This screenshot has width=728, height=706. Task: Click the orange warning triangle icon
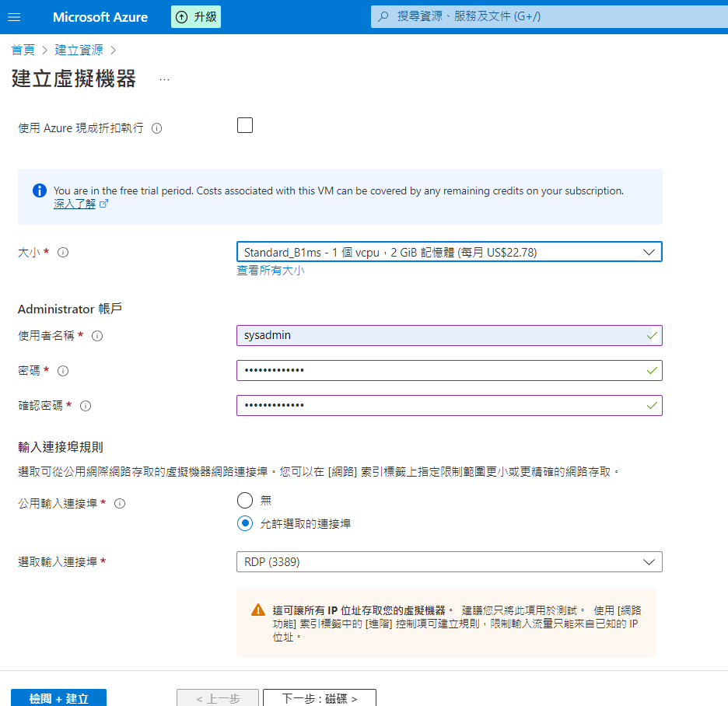click(x=258, y=610)
